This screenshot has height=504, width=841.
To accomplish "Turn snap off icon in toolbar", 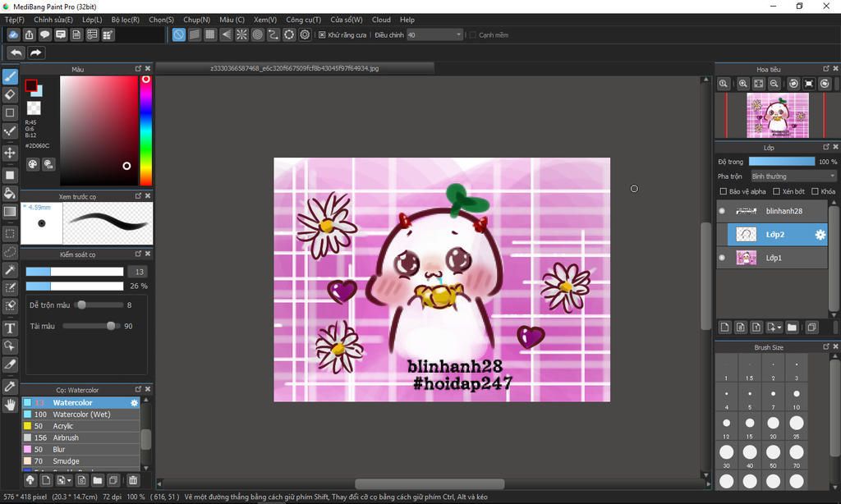I will [x=178, y=34].
